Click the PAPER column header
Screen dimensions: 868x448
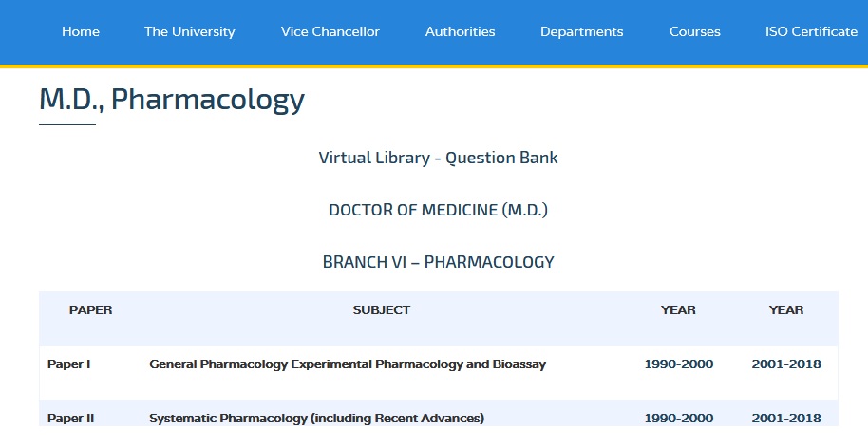(x=91, y=309)
